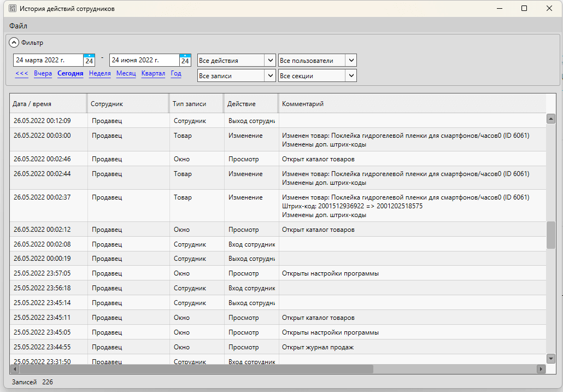Select the Год period link
This screenshot has height=392, width=563.
coord(176,73)
